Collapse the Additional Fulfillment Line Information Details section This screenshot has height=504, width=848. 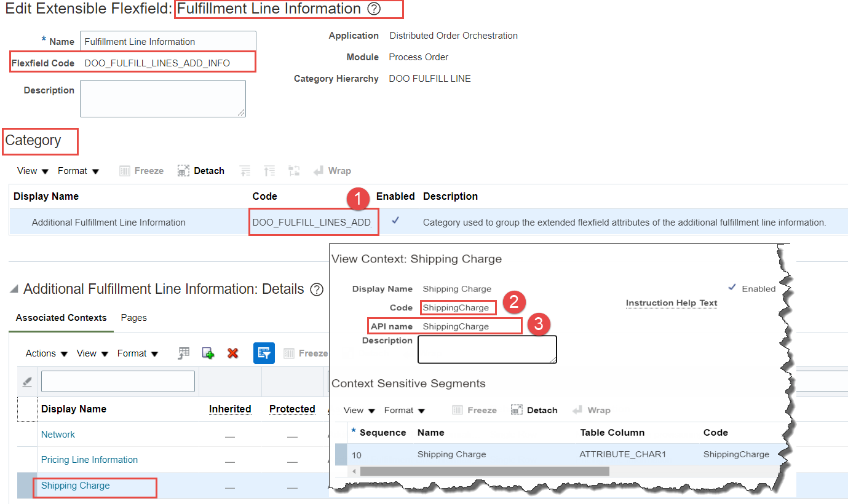click(13, 289)
